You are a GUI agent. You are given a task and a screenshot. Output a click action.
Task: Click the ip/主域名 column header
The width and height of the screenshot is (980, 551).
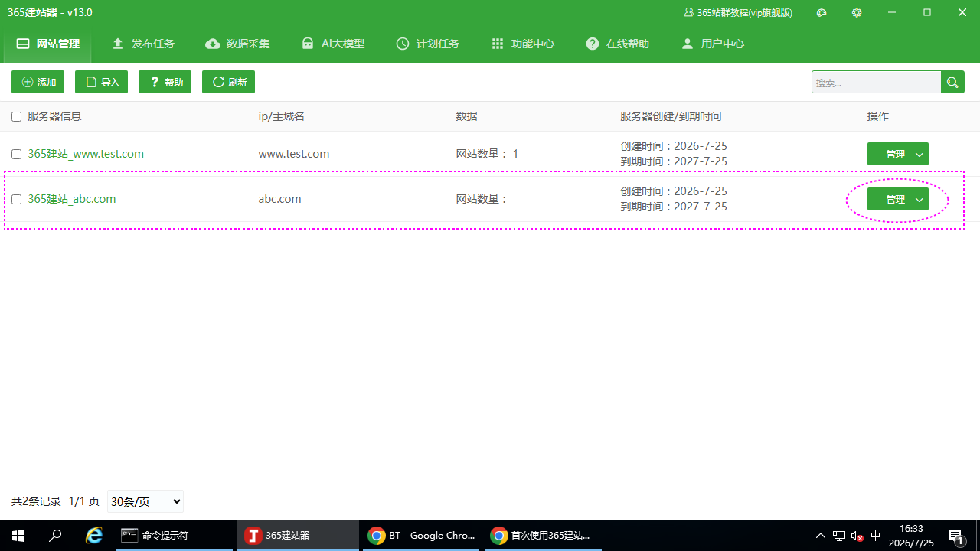[x=282, y=116]
